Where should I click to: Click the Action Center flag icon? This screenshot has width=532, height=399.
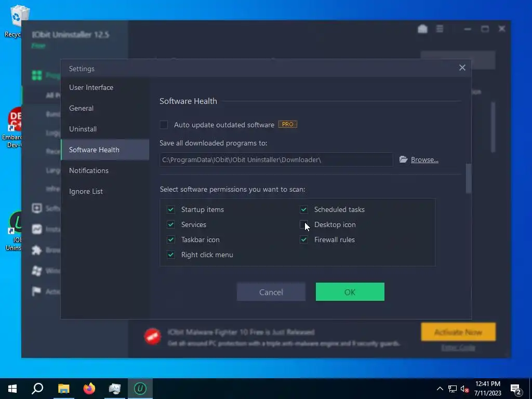tap(36, 291)
